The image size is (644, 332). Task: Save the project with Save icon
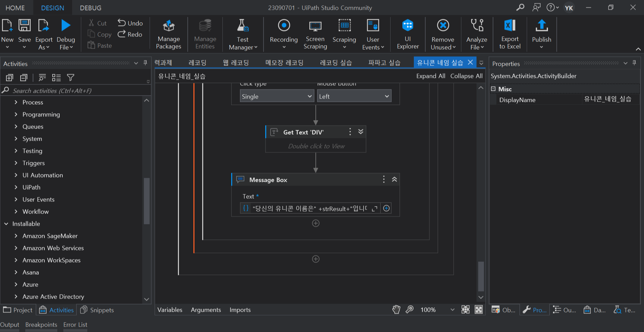24,26
